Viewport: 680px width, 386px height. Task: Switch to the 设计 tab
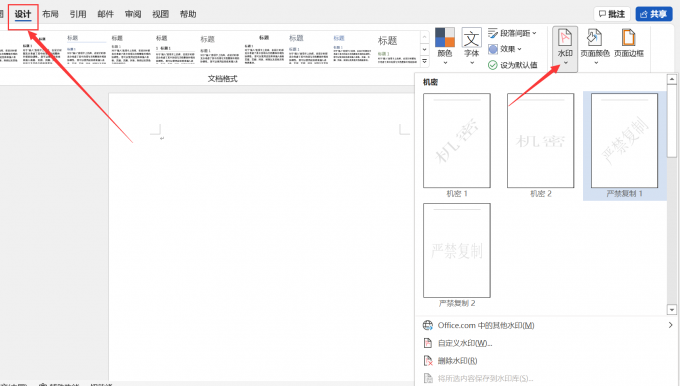click(x=23, y=14)
